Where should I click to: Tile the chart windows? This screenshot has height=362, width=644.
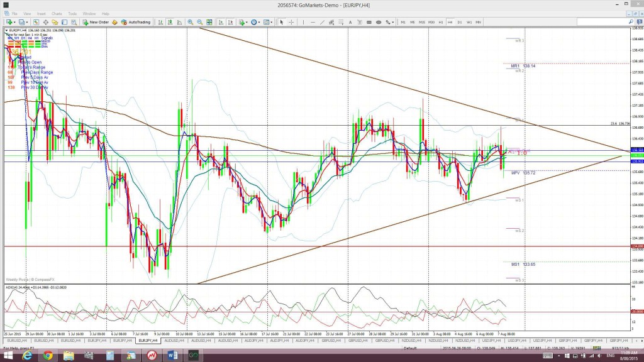[x=209, y=22]
